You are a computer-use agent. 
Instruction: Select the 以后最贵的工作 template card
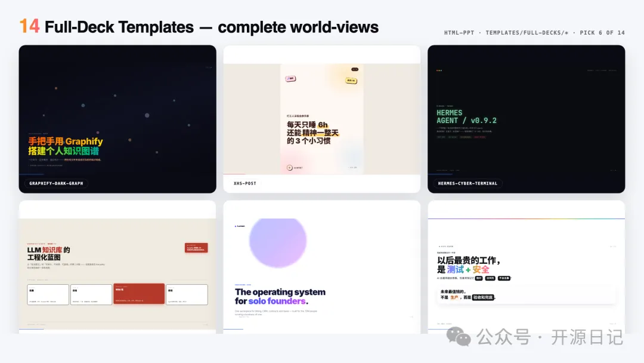point(526,267)
